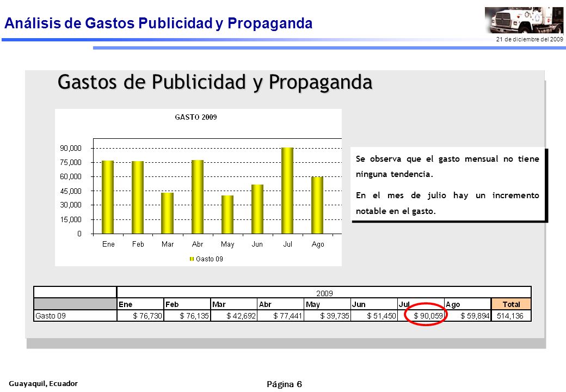The image size is (566, 392).
Task: Click the 'Ene' table column header
Action: (x=140, y=304)
